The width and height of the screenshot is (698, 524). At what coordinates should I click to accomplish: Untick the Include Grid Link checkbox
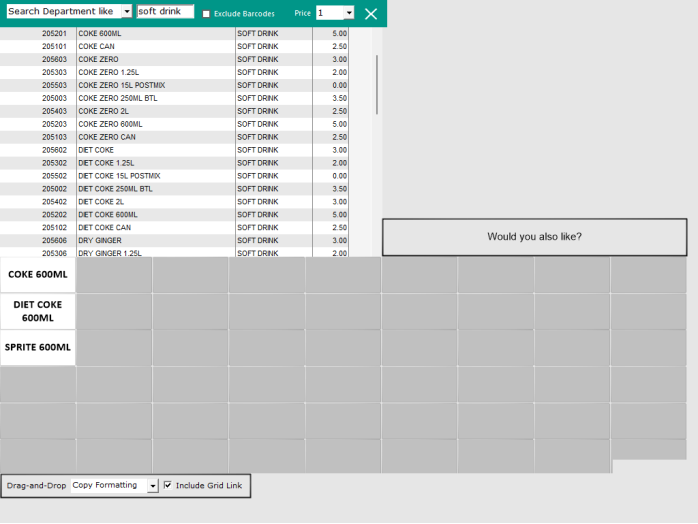pyautogui.click(x=168, y=485)
